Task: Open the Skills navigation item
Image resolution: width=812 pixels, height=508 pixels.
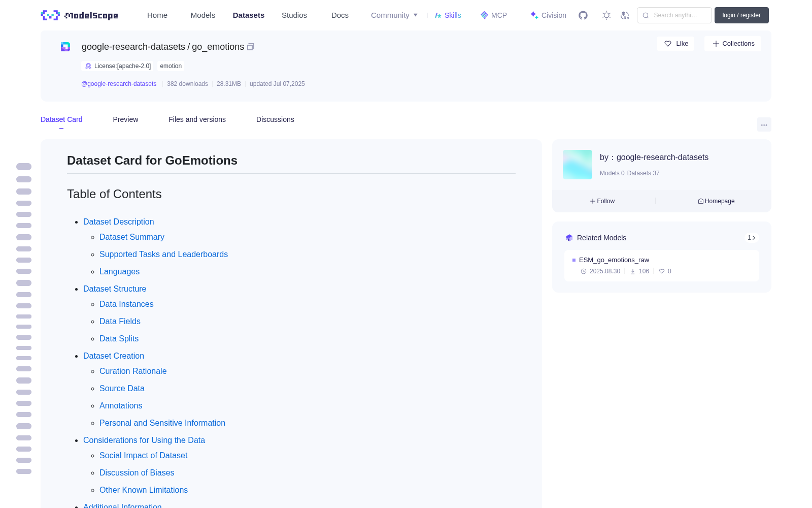Action: click(448, 15)
